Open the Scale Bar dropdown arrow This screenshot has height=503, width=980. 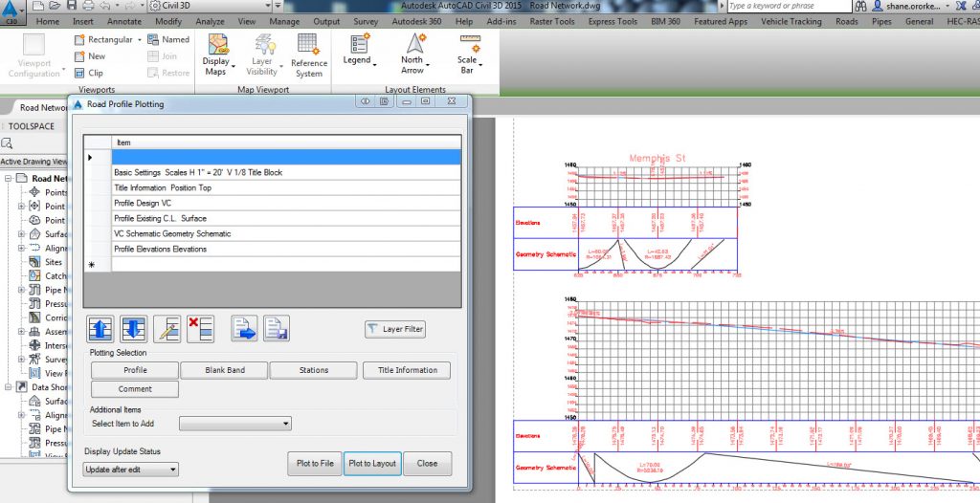tap(480, 63)
